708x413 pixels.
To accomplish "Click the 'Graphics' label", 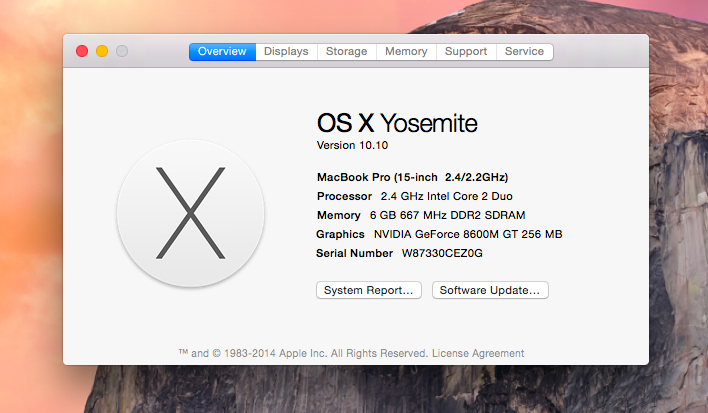I will click(340, 234).
